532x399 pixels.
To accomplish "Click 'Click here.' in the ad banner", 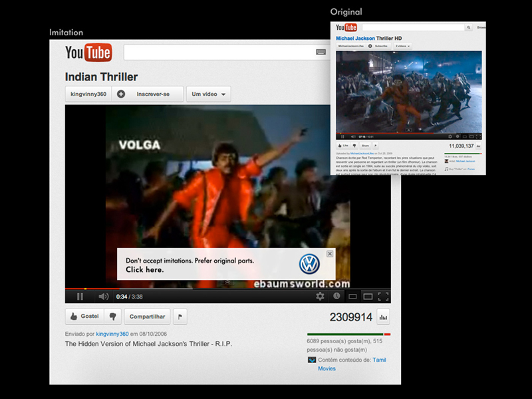I will pos(145,270).
